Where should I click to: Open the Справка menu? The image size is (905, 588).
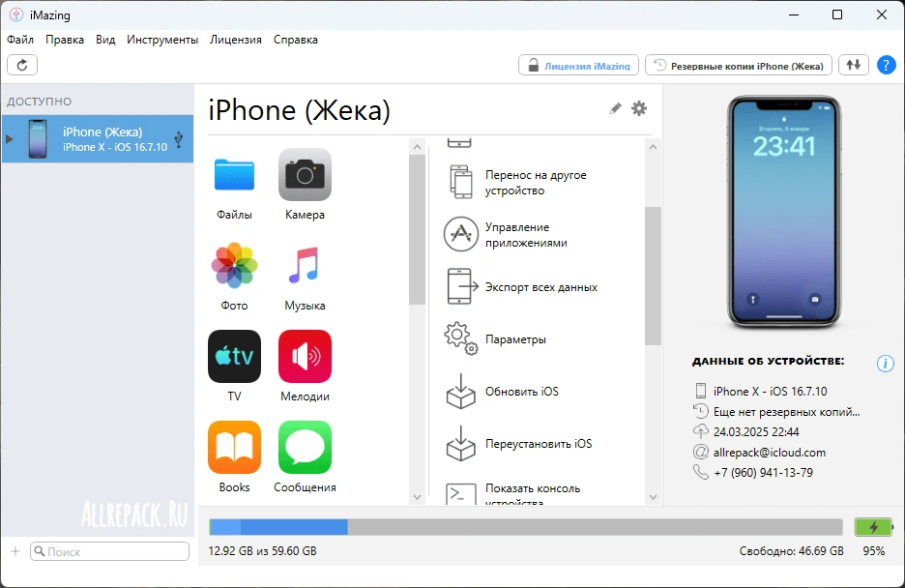point(296,40)
